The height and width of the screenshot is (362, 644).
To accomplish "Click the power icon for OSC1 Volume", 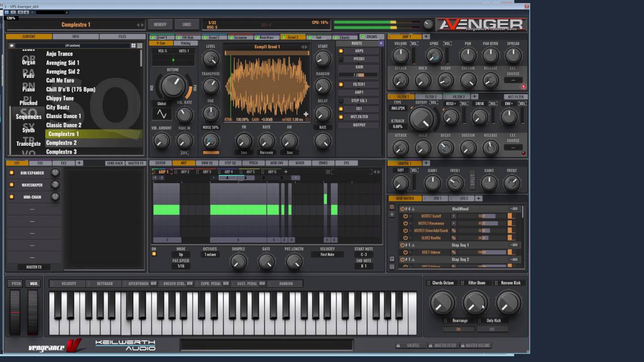I will [x=405, y=252].
